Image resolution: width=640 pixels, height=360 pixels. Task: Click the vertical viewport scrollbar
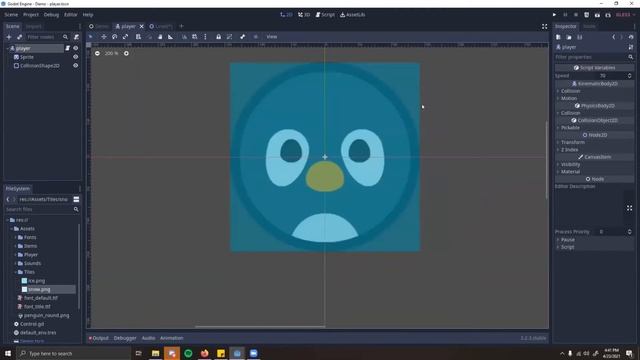tap(547, 160)
